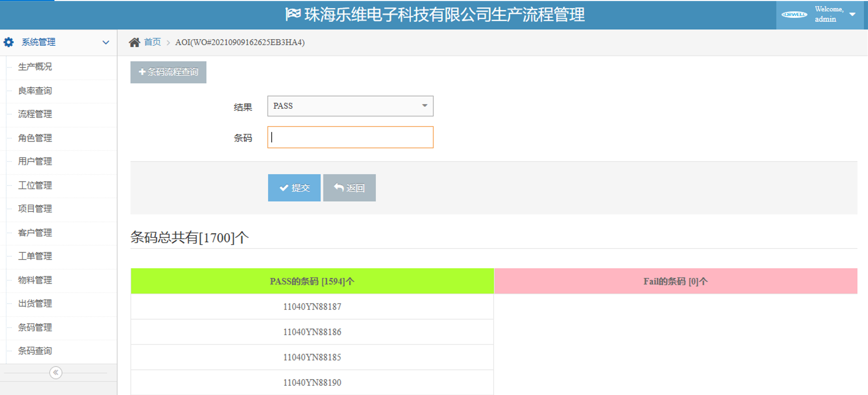The height and width of the screenshot is (395, 868).
Task: Click the AOI work order breadcrumb text
Action: click(240, 42)
